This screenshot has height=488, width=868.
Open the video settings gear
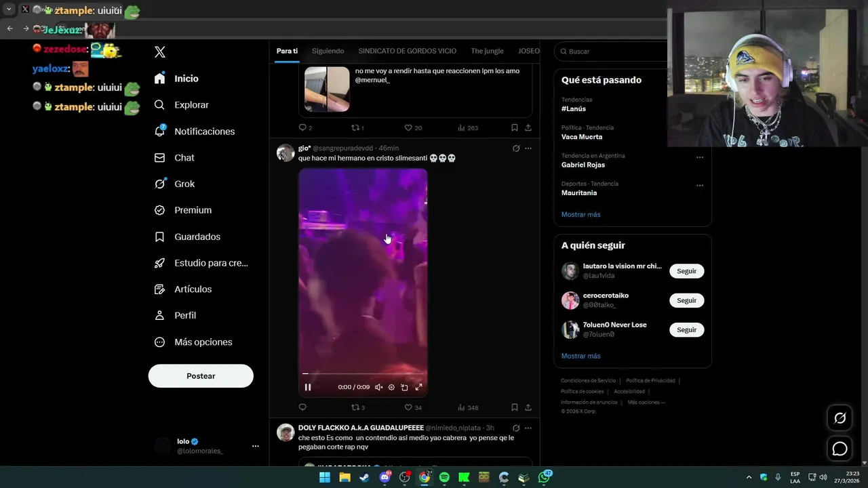391,387
